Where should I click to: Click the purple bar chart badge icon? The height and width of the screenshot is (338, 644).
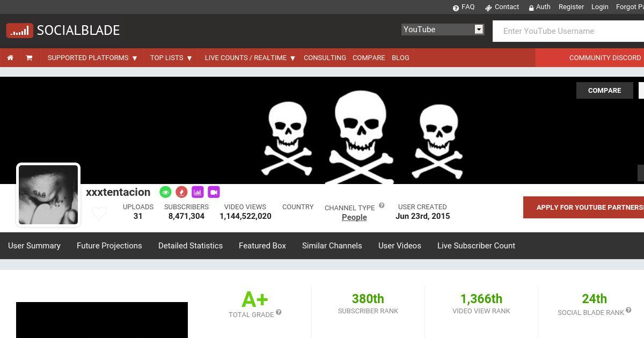coord(197,192)
